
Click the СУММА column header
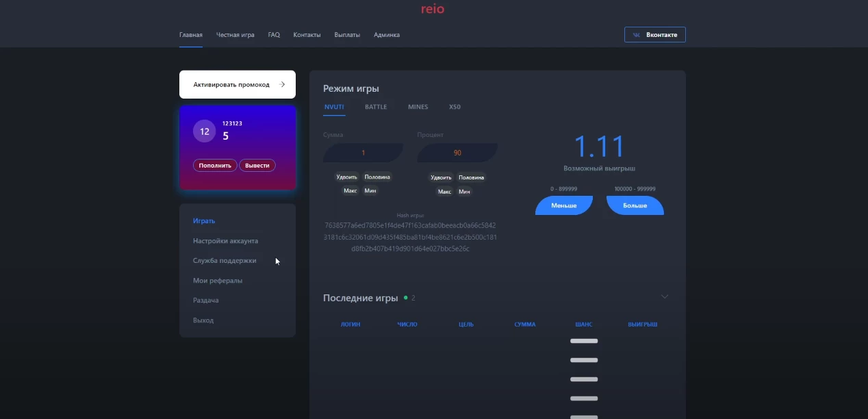[525, 324]
